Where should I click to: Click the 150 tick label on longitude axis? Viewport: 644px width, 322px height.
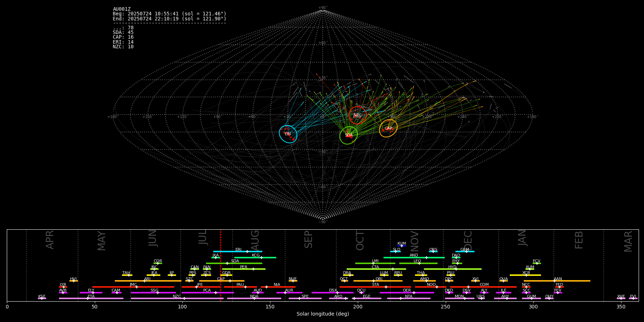(270, 307)
